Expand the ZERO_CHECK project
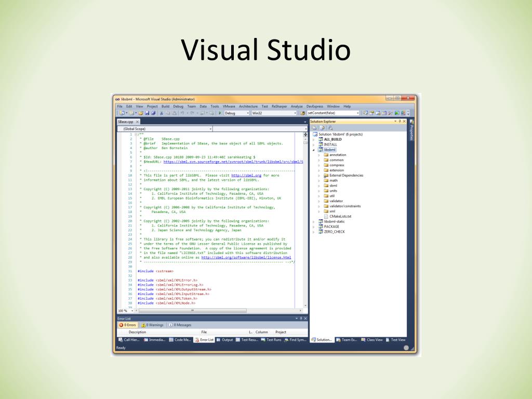The width and height of the screenshot is (532, 399). [313, 232]
